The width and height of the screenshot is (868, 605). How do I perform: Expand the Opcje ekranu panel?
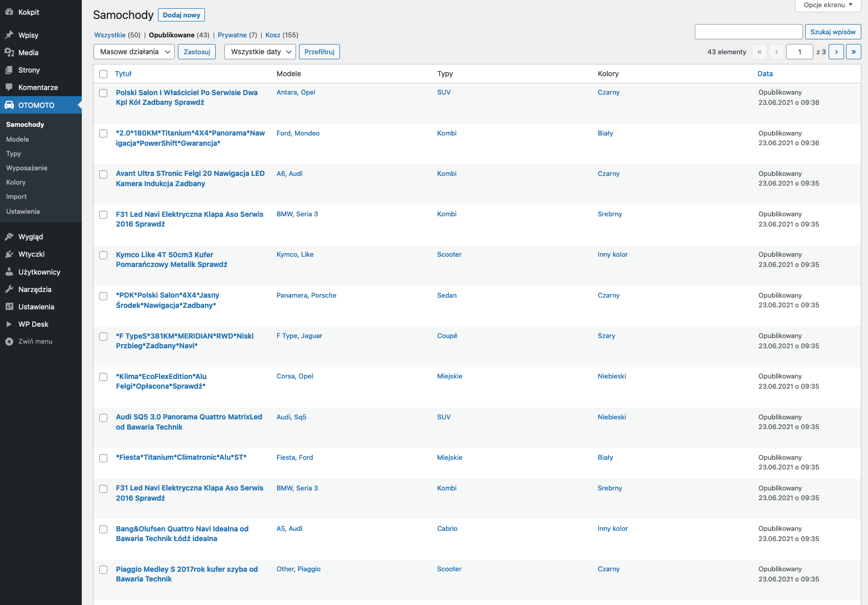click(x=828, y=5)
